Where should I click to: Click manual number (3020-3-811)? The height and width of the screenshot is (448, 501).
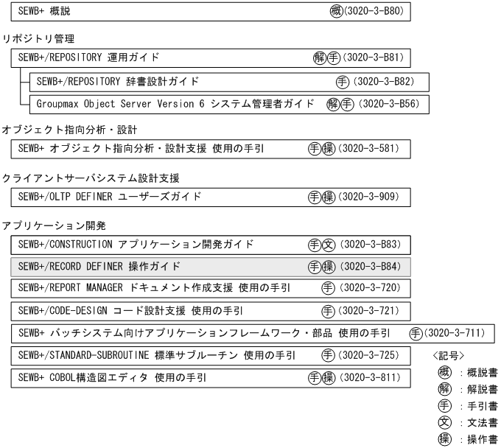[x=370, y=378]
